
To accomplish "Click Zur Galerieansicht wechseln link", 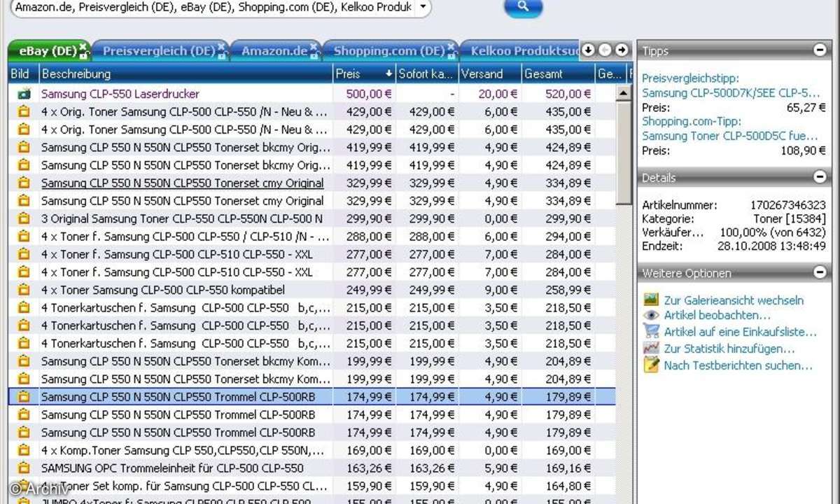I will click(x=734, y=300).
